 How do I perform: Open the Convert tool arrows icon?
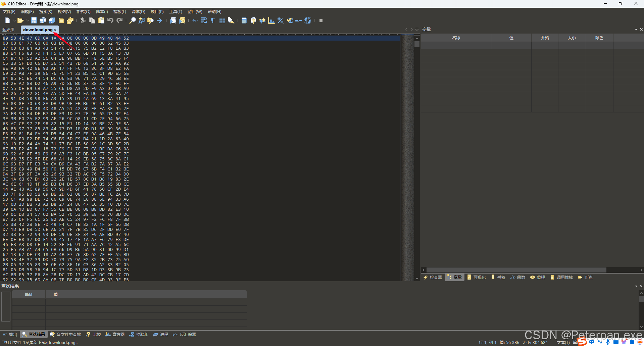[262, 20]
